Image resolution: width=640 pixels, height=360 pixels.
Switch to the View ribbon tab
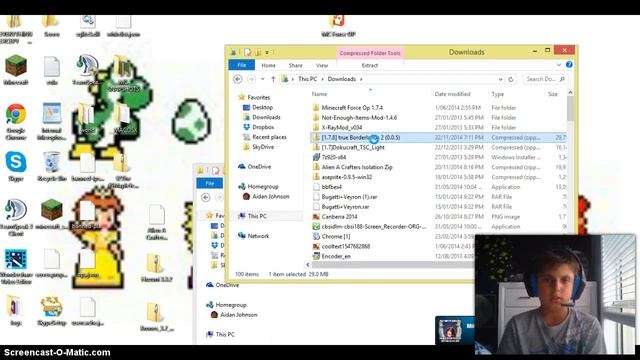(322, 65)
